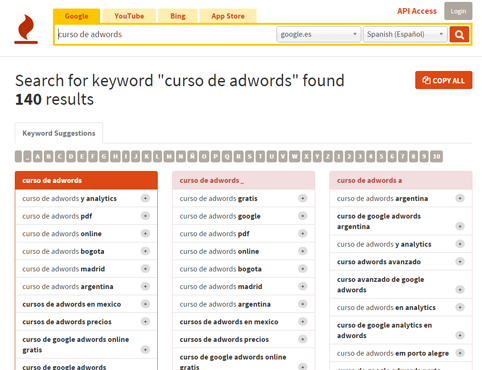Add 'curso de google adwords online gratis' first column
This screenshot has height=370, width=482.
145,350
